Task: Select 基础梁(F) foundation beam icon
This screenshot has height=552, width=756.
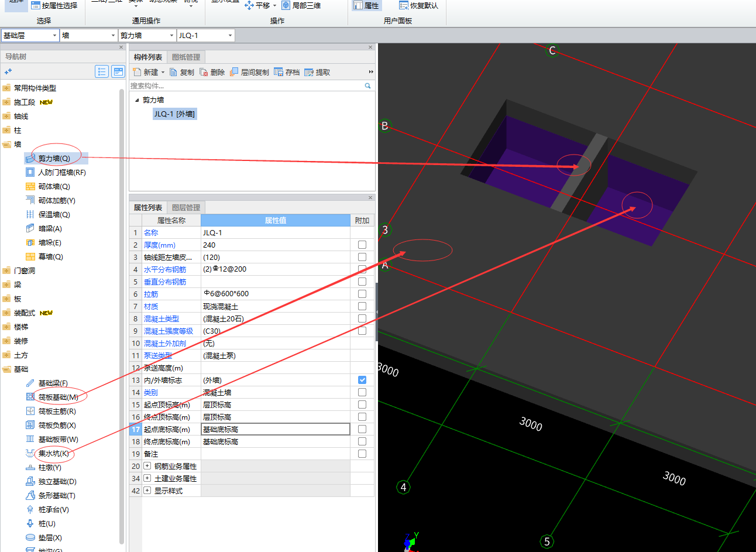Action: (x=30, y=383)
